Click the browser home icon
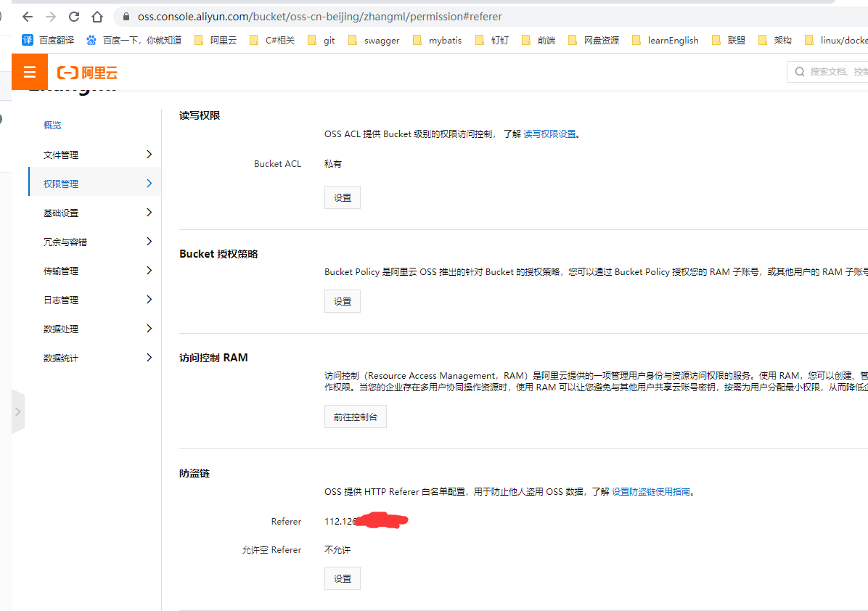 [x=97, y=16]
